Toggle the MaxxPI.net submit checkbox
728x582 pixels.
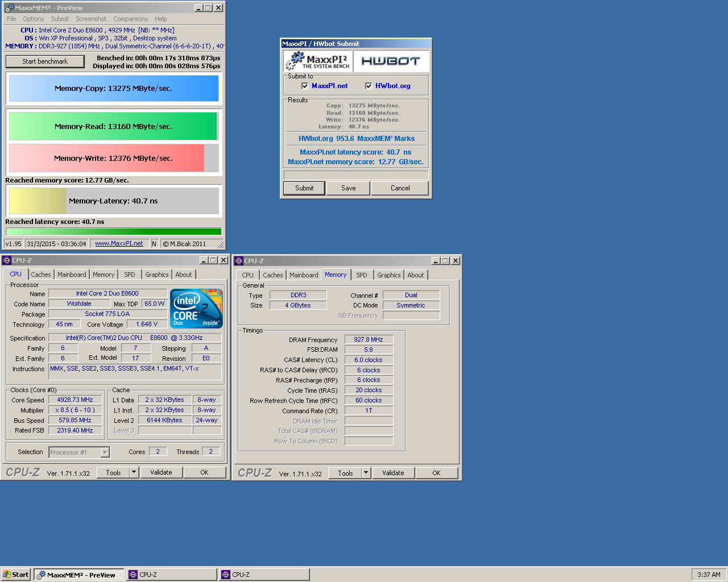coord(305,86)
